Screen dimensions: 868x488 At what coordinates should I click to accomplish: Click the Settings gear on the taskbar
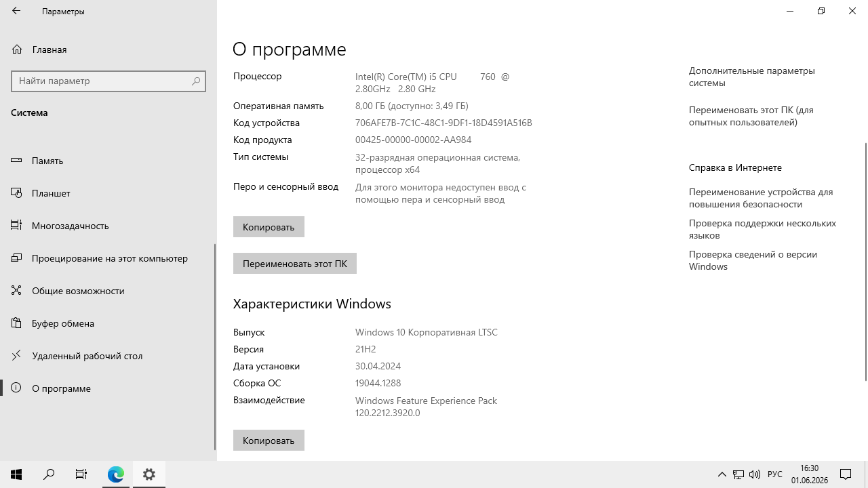[149, 474]
